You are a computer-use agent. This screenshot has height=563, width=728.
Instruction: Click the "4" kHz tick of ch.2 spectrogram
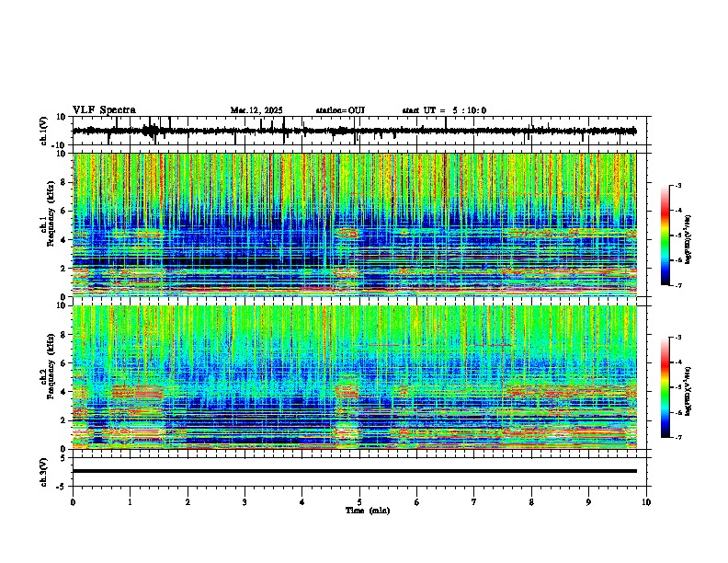(64, 392)
